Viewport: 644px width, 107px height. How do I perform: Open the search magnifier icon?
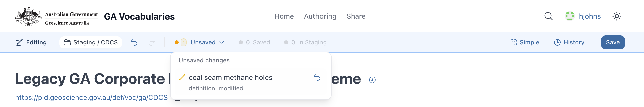[548, 16]
